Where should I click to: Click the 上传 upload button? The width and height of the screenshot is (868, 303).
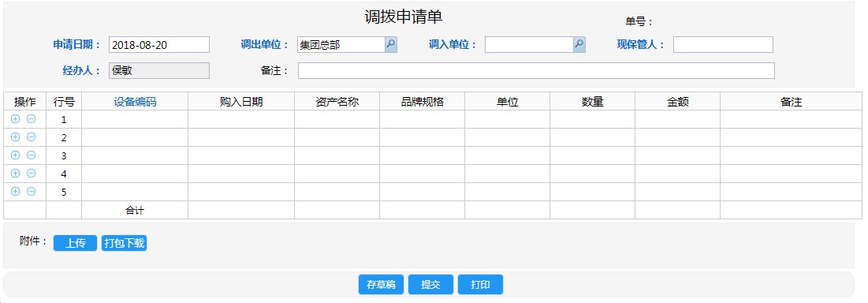tap(75, 243)
